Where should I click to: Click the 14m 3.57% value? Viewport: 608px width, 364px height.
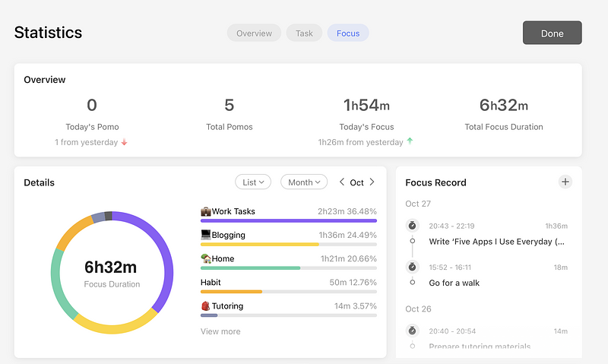tap(356, 305)
